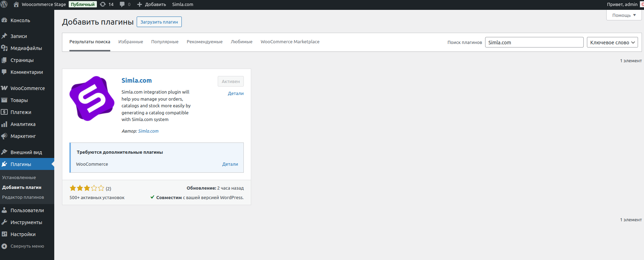Screen dimensions: 644x260
Task: Click the updates icon showing 14
Action: coord(103,4)
